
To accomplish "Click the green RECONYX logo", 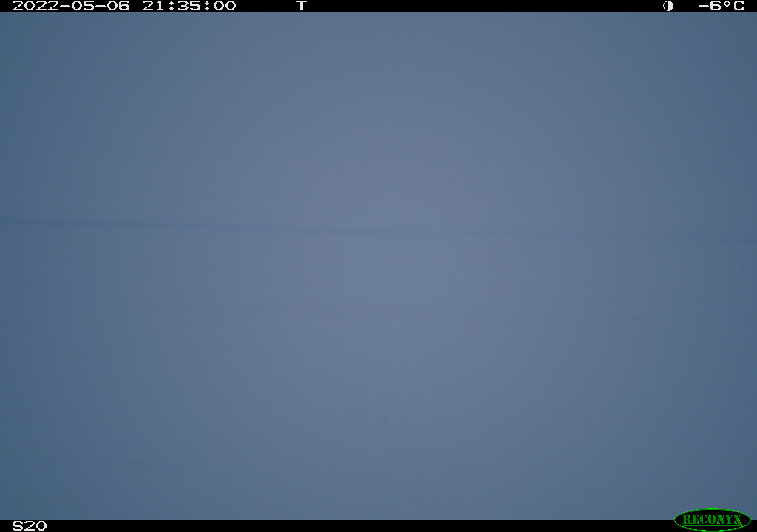I will tap(712, 519).
